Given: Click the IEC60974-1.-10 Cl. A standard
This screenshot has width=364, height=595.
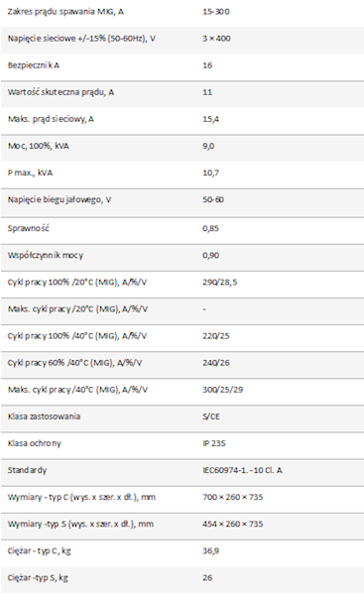Looking at the screenshot, I should pos(242,470).
